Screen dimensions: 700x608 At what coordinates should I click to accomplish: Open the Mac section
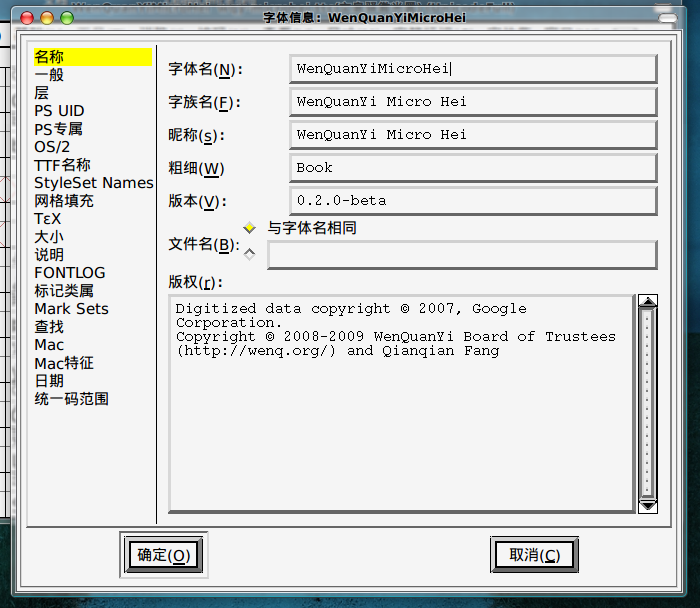(x=49, y=345)
